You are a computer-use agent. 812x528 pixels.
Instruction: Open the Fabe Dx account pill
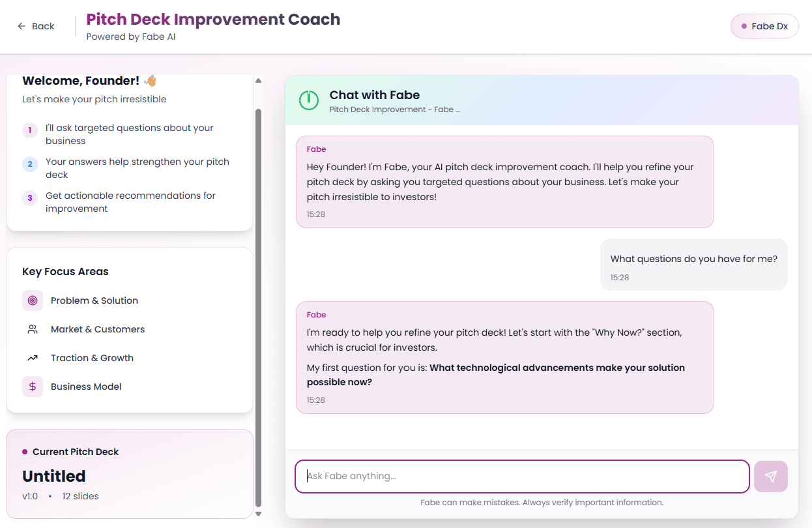764,26
